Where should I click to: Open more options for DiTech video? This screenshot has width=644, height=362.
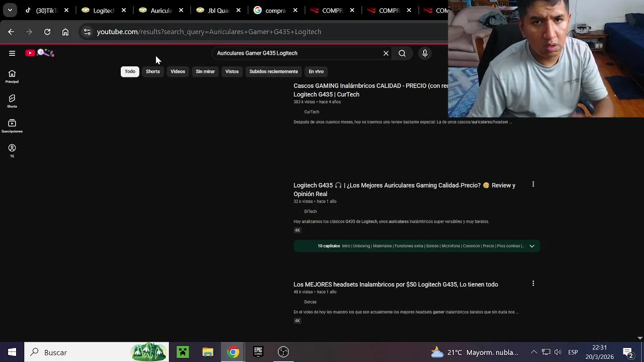[x=533, y=185]
